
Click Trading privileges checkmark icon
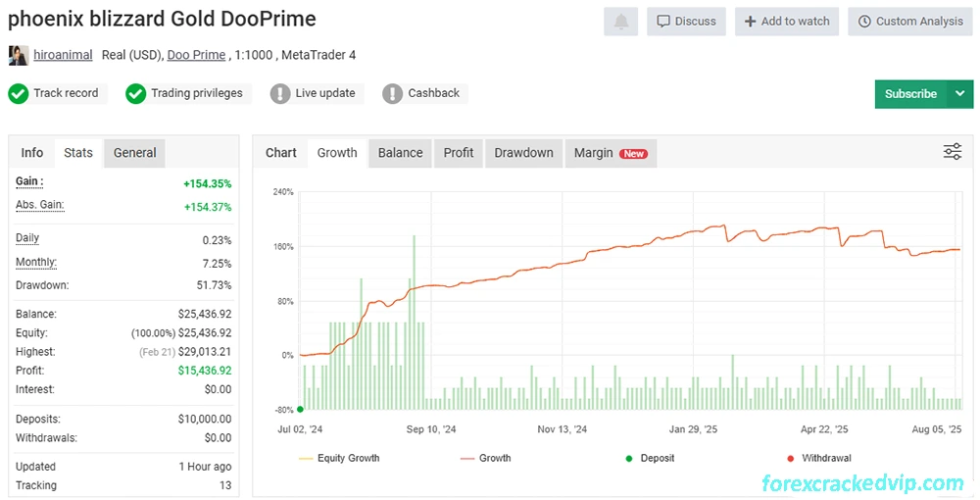(135, 94)
